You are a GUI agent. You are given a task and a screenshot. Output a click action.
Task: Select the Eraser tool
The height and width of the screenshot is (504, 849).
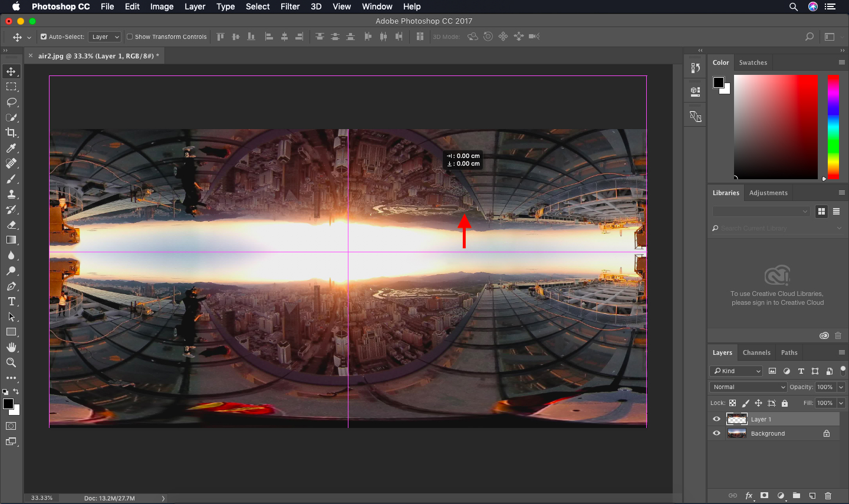coord(11,225)
